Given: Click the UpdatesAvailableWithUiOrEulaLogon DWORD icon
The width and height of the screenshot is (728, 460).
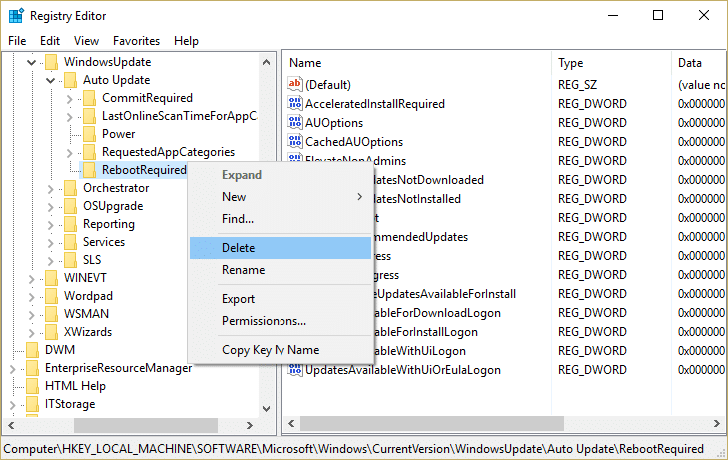Looking at the screenshot, I should tap(295, 370).
